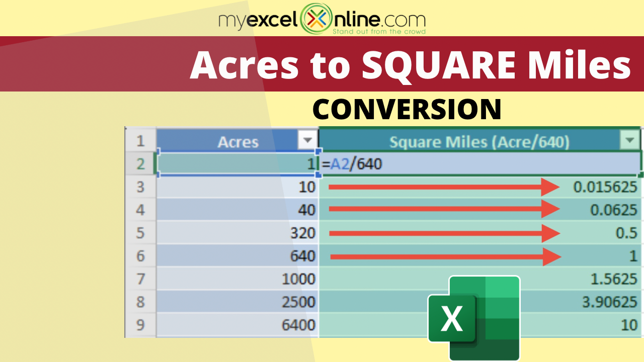This screenshot has height=362, width=644.
Task: Select the Acres cell with value 40
Action: [x=237, y=210]
